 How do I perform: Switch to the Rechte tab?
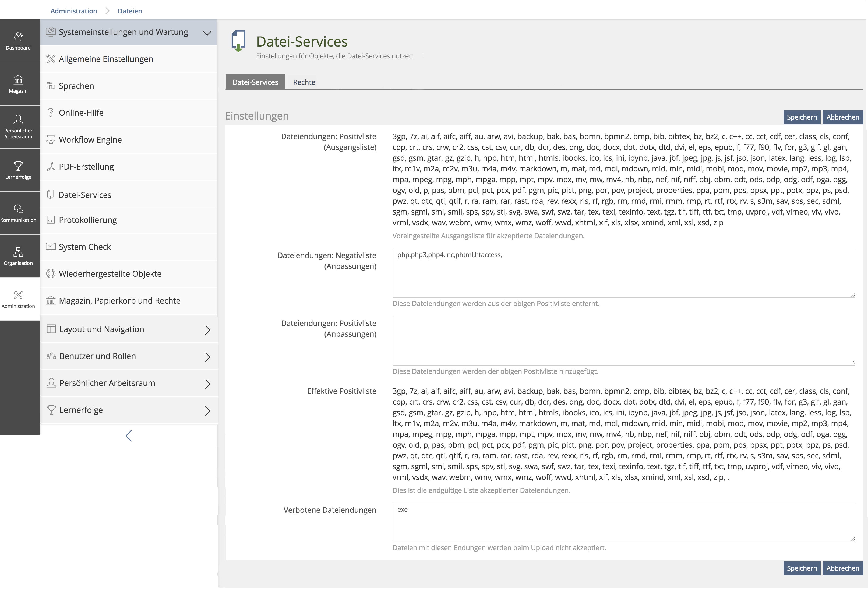point(304,82)
